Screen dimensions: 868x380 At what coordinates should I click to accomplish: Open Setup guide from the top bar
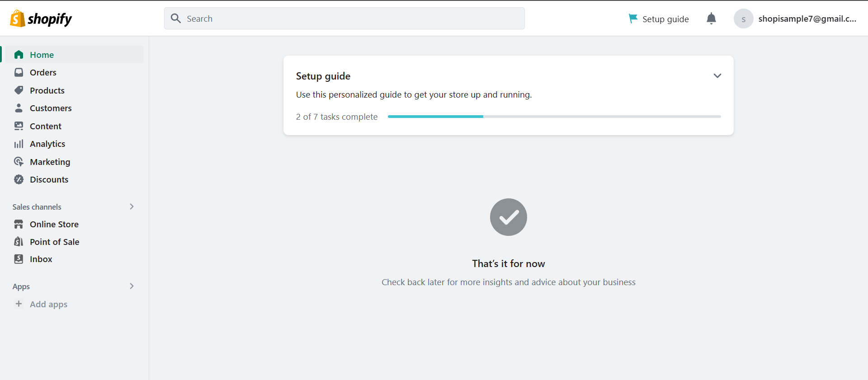[x=659, y=19]
